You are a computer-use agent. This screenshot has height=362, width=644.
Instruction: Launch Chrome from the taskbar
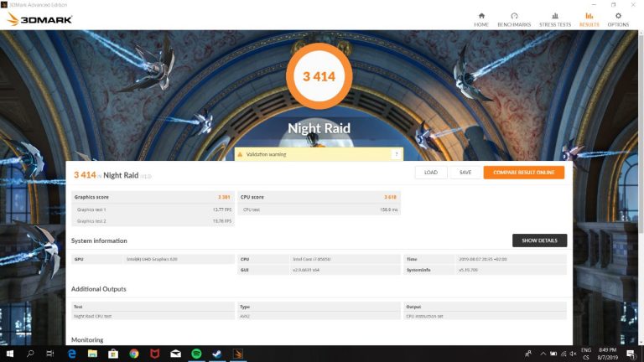133,354
